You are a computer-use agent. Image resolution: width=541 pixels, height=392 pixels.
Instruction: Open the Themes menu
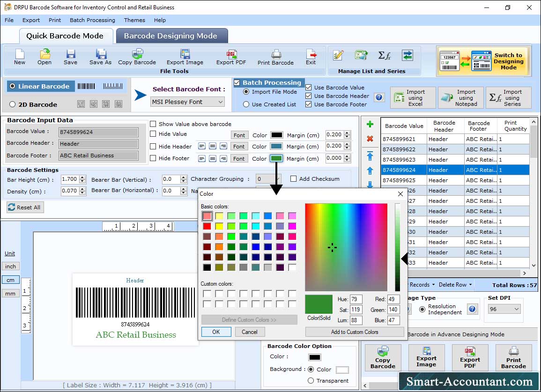click(x=134, y=20)
